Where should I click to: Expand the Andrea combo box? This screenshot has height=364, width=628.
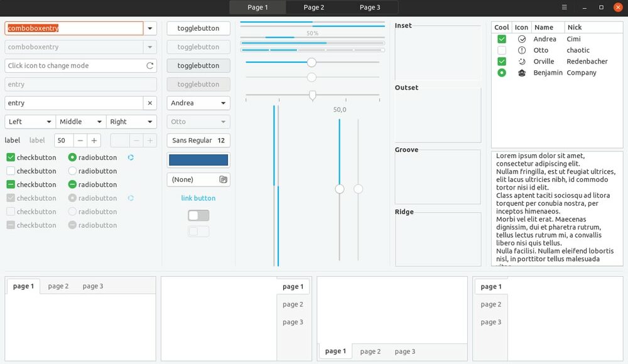tap(198, 103)
